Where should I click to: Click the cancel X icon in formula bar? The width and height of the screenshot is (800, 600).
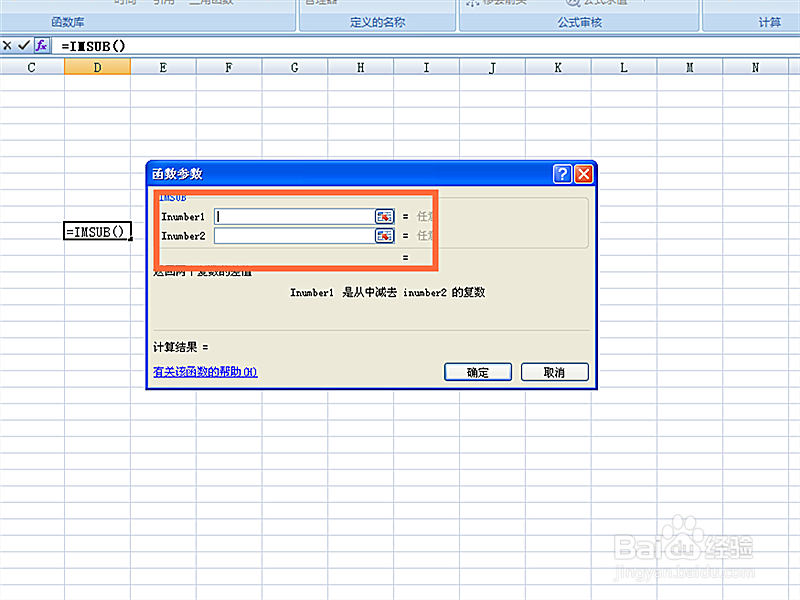7,46
